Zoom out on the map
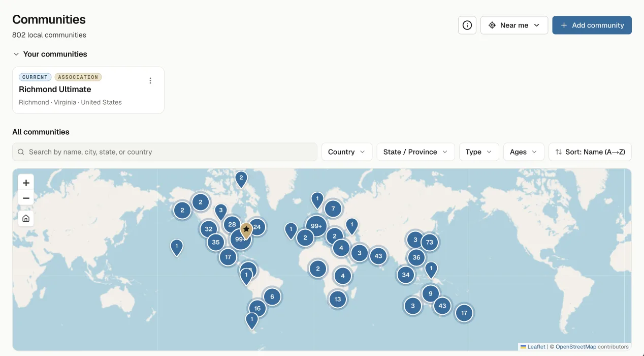The image size is (644, 356). coord(26,198)
